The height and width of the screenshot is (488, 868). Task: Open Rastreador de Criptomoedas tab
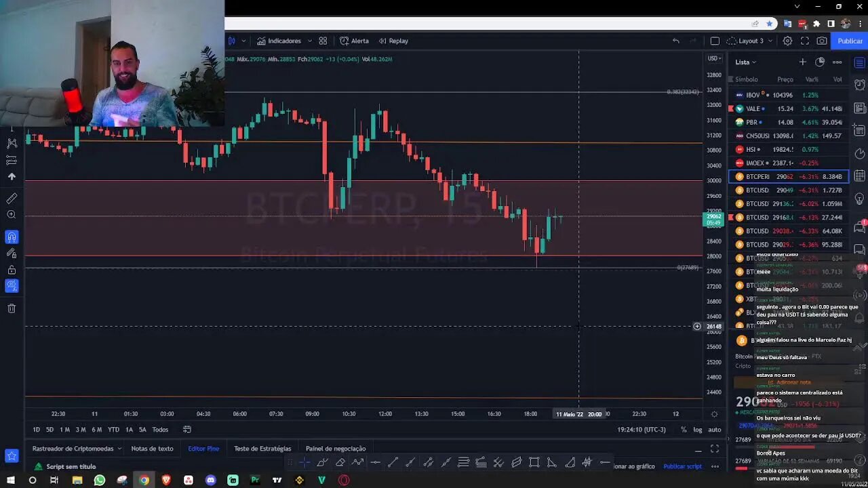[x=73, y=449]
